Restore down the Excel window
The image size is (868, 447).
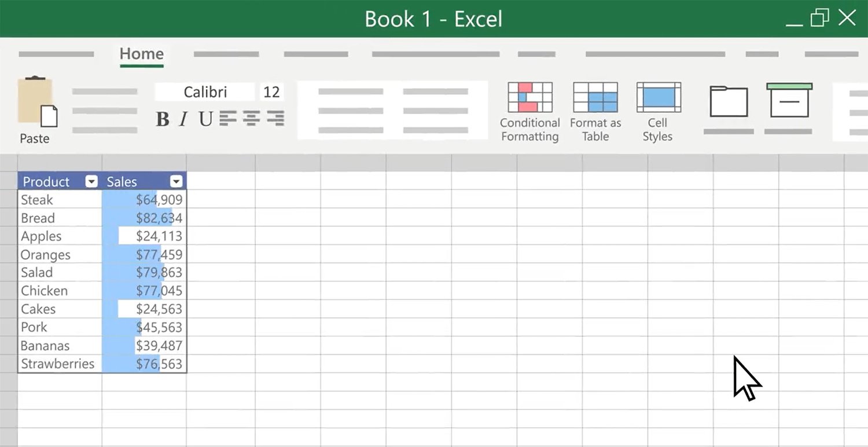click(x=820, y=18)
